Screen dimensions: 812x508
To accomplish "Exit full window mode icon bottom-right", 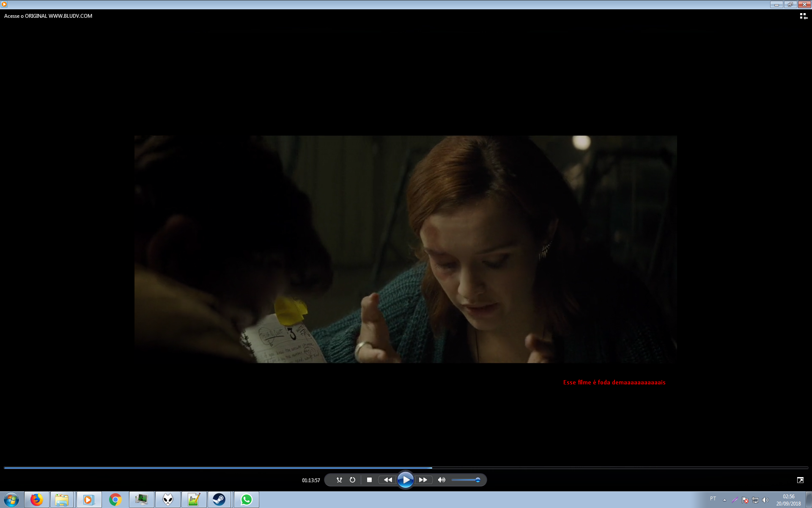I will pos(800,480).
